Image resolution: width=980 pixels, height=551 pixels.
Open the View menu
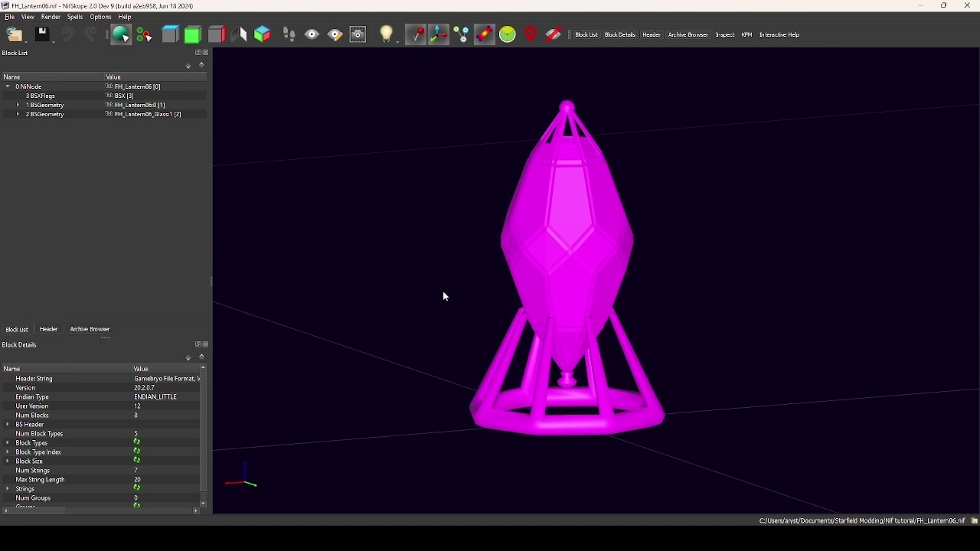(28, 17)
